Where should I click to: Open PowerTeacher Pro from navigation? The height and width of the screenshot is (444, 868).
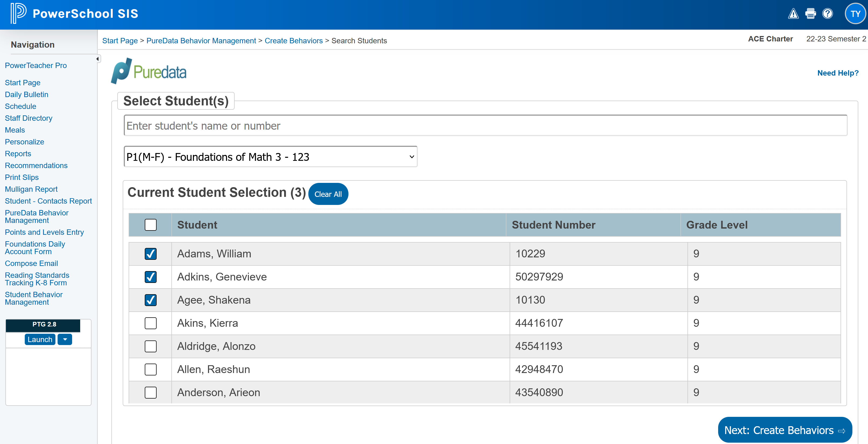(36, 65)
